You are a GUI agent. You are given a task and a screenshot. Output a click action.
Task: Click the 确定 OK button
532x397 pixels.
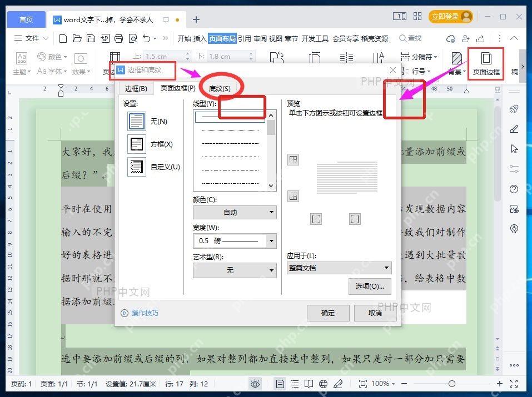(x=328, y=313)
